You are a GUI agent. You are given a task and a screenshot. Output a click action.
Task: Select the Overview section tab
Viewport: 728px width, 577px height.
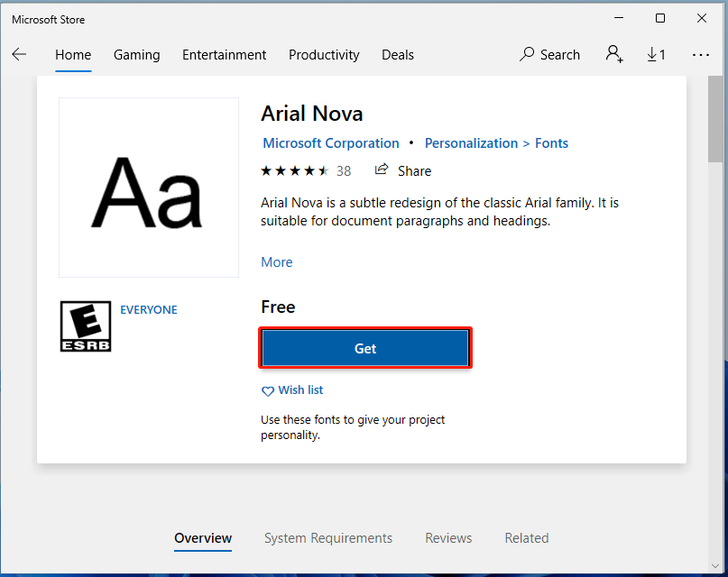click(x=203, y=538)
